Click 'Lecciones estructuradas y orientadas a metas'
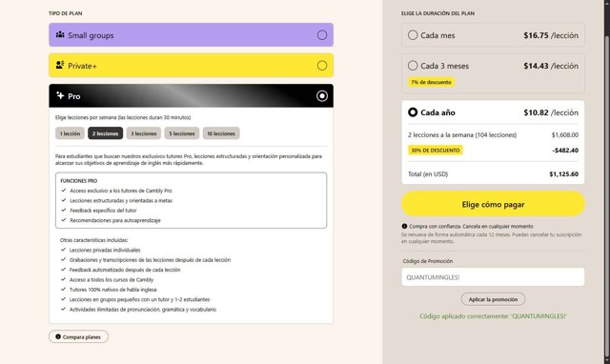 pyautogui.click(x=121, y=201)
